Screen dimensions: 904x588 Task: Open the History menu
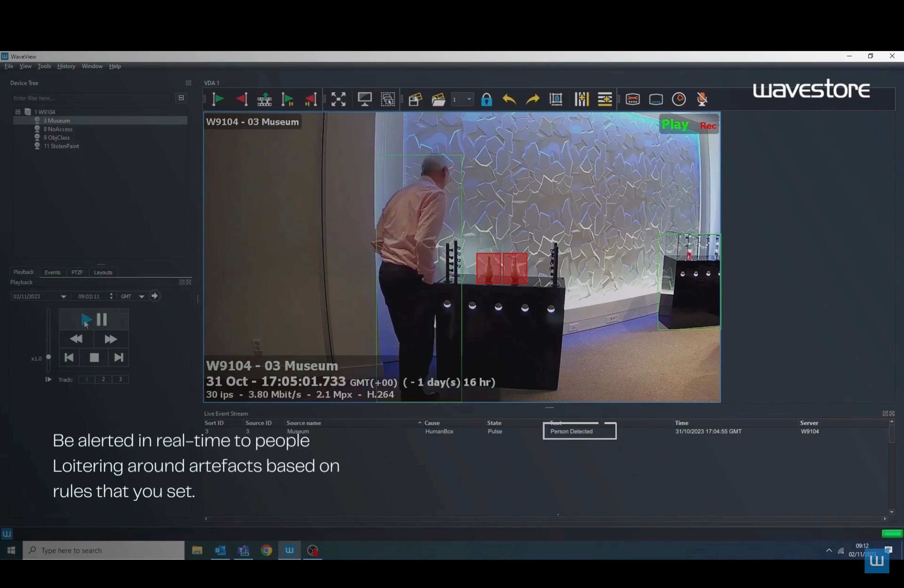coord(66,66)
